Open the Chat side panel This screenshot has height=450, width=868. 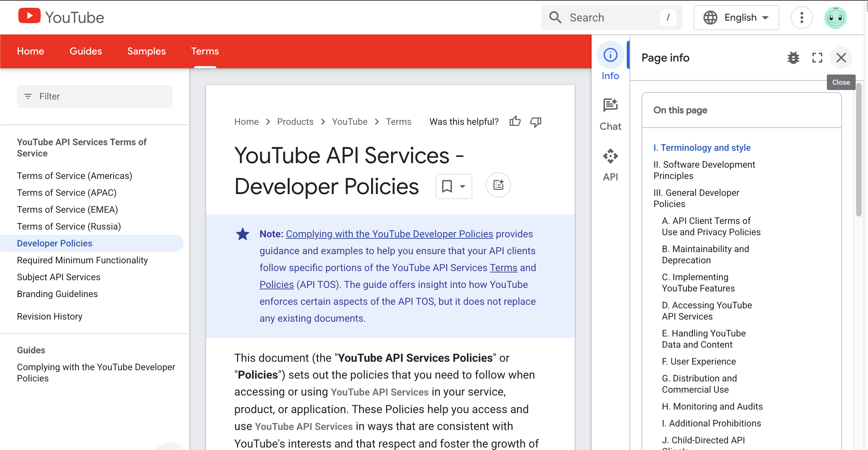pyautogui.click(x=610, y=115)
